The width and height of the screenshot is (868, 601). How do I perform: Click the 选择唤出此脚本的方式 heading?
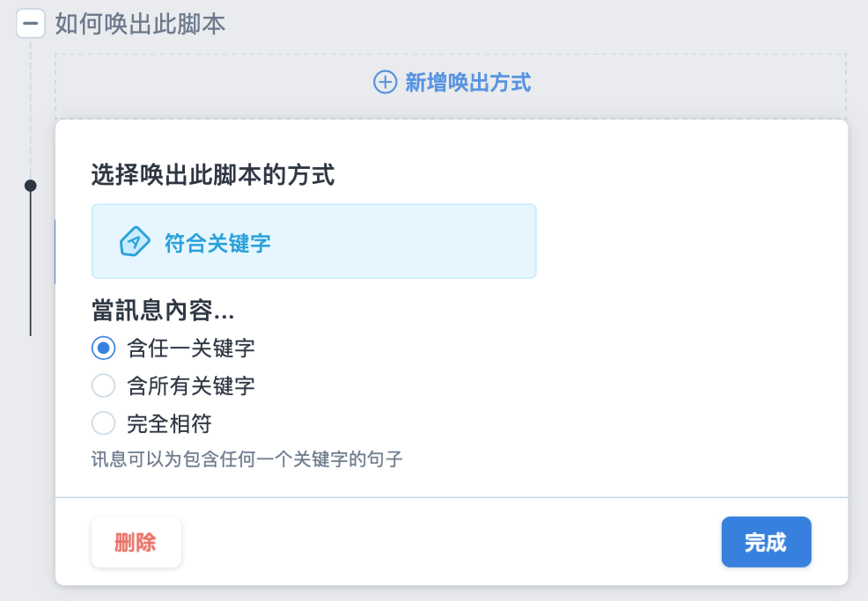213,175
